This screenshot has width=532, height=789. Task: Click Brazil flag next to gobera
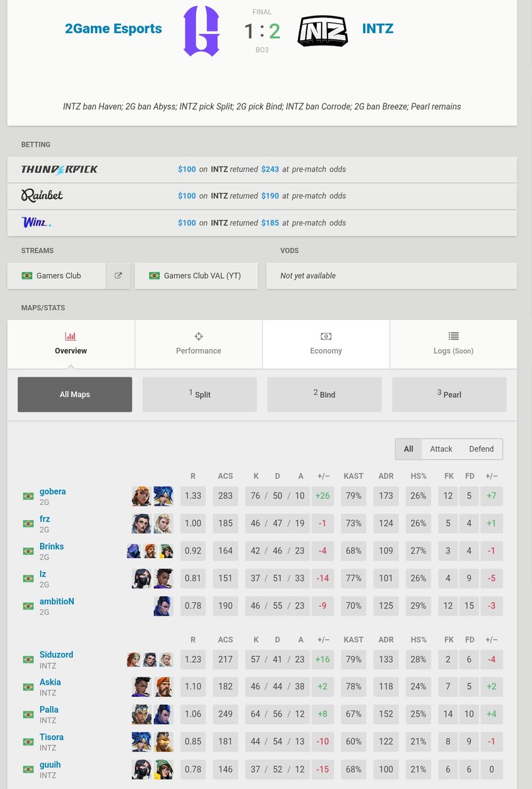(x=28, y=496)
